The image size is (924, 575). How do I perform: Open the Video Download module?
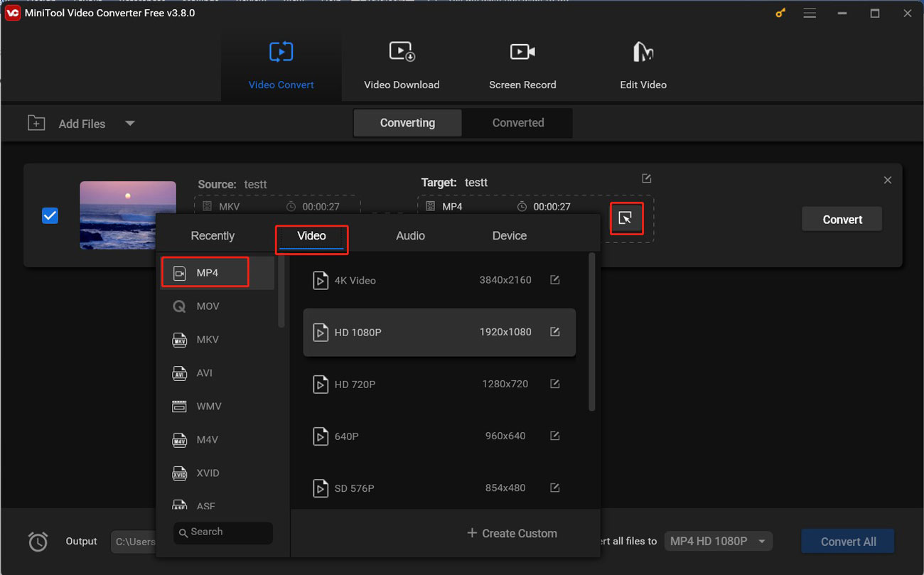pos(402,65)
